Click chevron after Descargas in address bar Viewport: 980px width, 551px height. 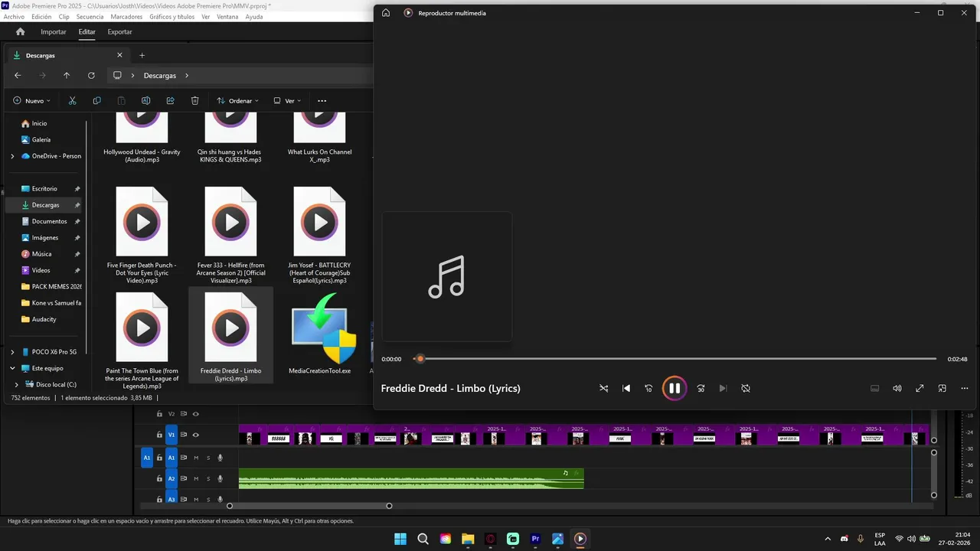click(187, 75)
